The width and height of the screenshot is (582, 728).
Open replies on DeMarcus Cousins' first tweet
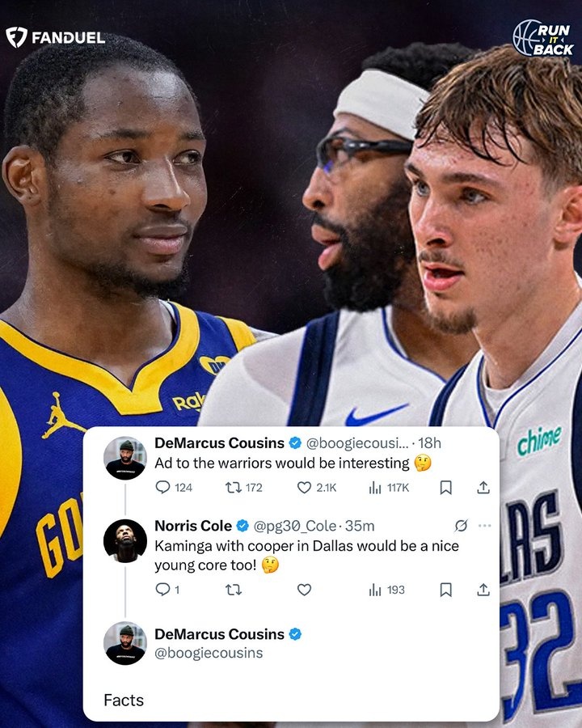click(x=174, y=487)
